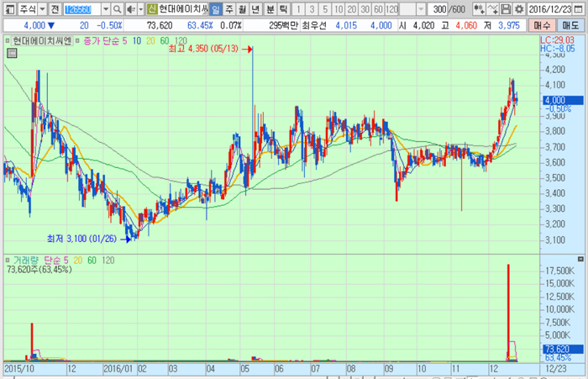The height and width of the screenshot is (379, 588).
Task: Click the red 매수 buy button
Action: pos(543,25)
